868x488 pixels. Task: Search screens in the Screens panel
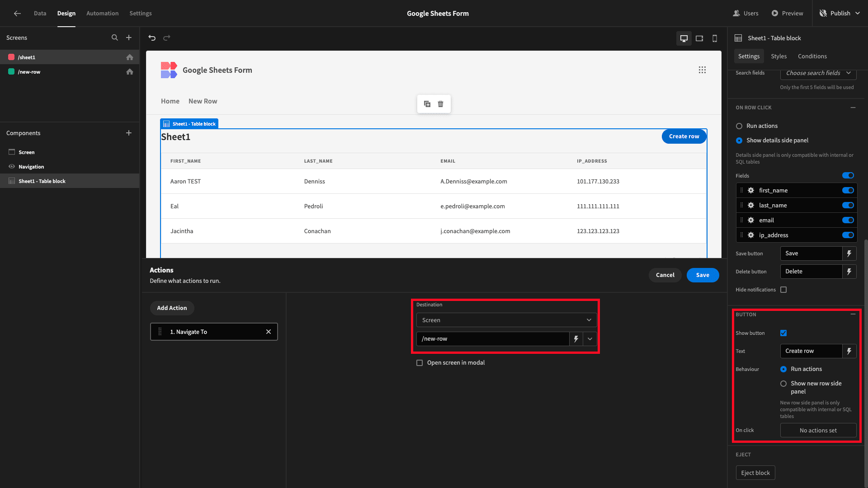pyautogui.click(x=115, y=38)
